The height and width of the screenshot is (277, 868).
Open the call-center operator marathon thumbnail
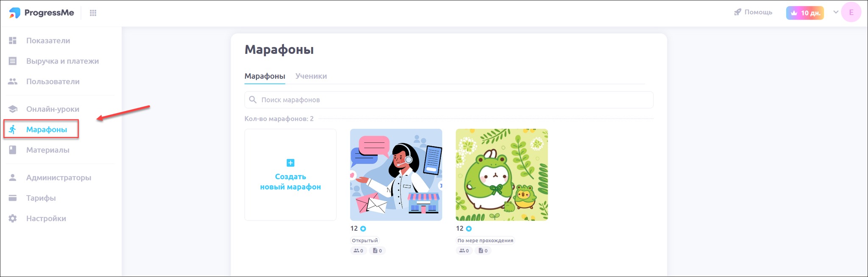tap(396, 175)
